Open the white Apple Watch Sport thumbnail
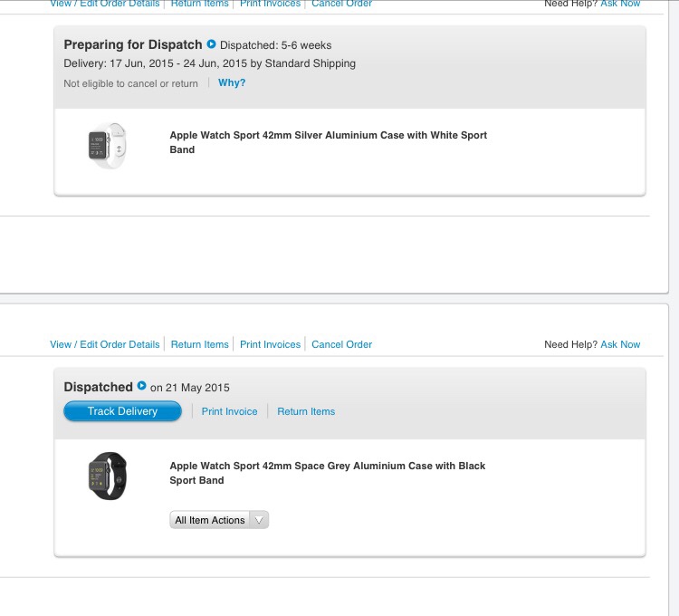The image size is (679, 616). [x=107, y=145]
